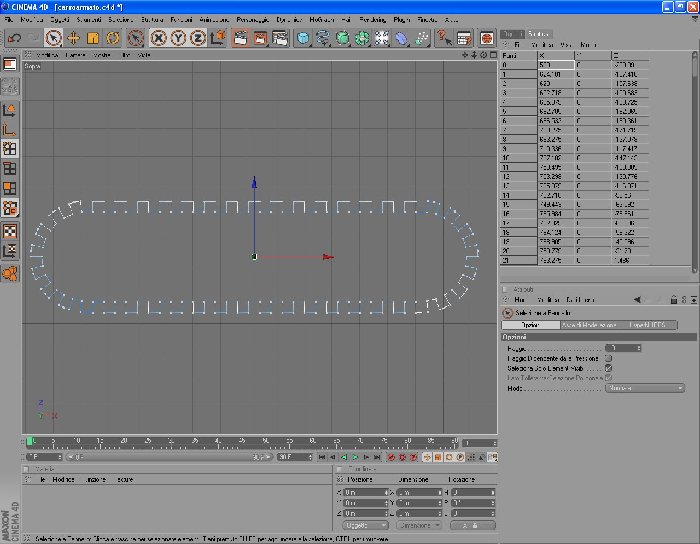
Task: Add HyperNURBS generator icon
Action: [342, 38]
